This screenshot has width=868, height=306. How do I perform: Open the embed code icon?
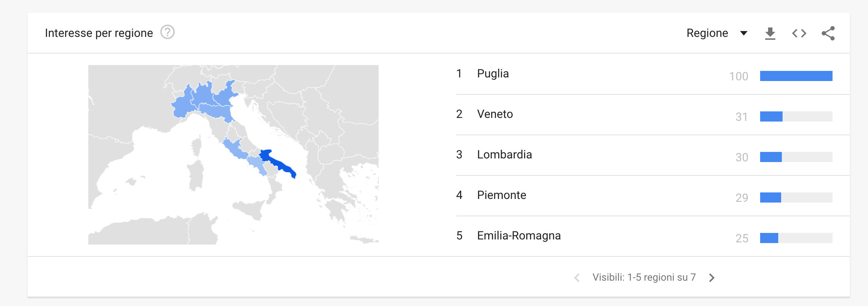tap(799, 33)
